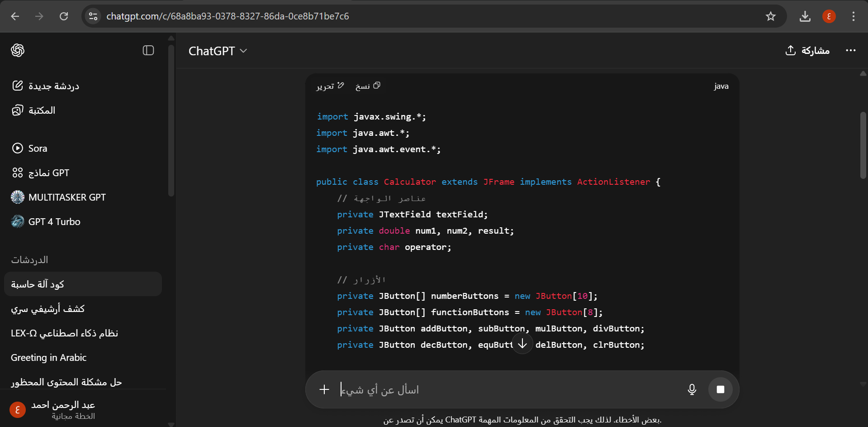Open browser downloads

pos(805,16)
